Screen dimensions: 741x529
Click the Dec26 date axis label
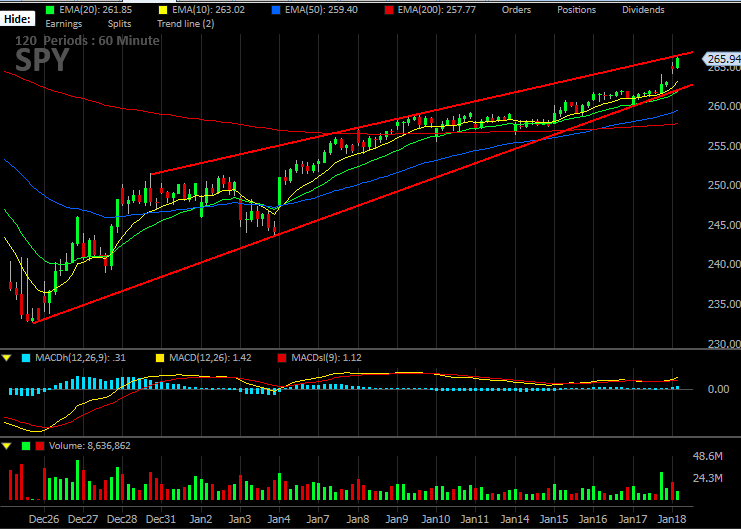coord(44,519)
